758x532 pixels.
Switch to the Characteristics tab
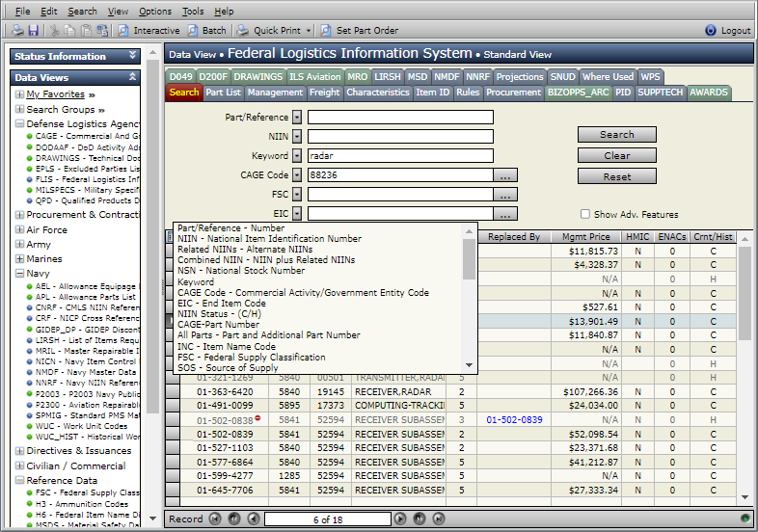point(377,93)
